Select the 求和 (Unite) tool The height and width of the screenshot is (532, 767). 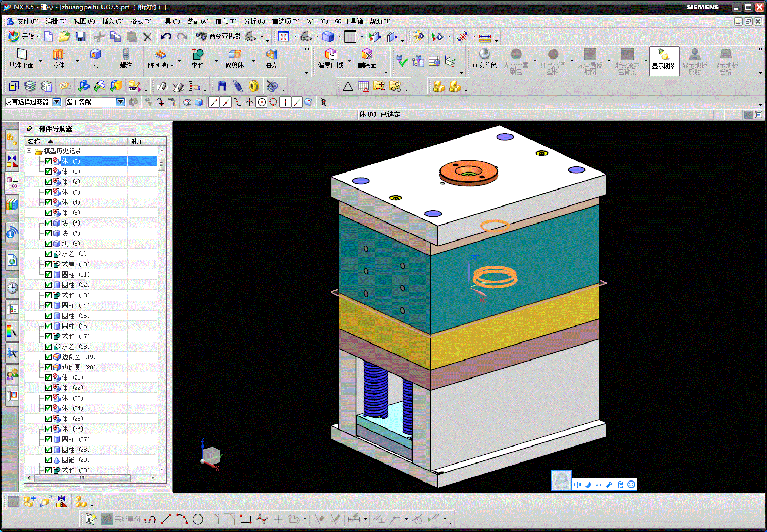pyautogui.click(x=198, y=59)
